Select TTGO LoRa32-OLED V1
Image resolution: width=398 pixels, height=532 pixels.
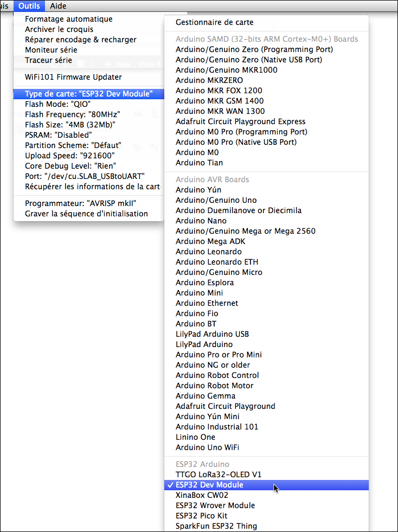pos(266,475)
